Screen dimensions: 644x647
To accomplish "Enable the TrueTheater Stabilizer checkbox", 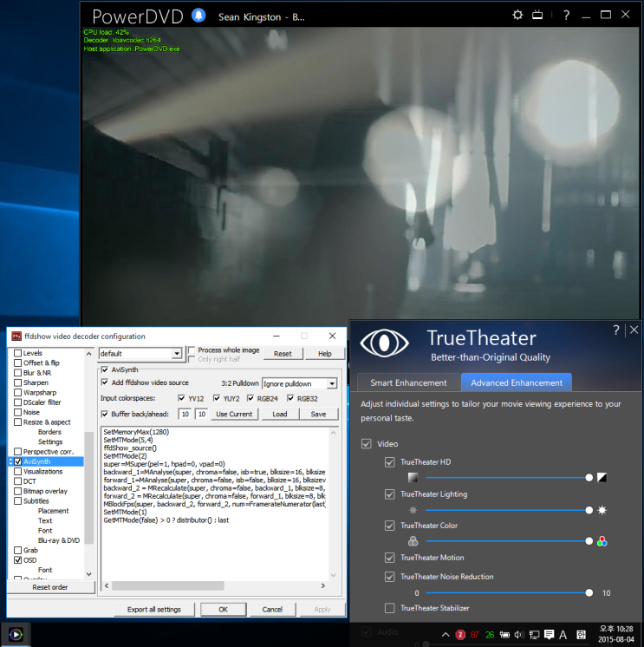I will click(390, 608).
